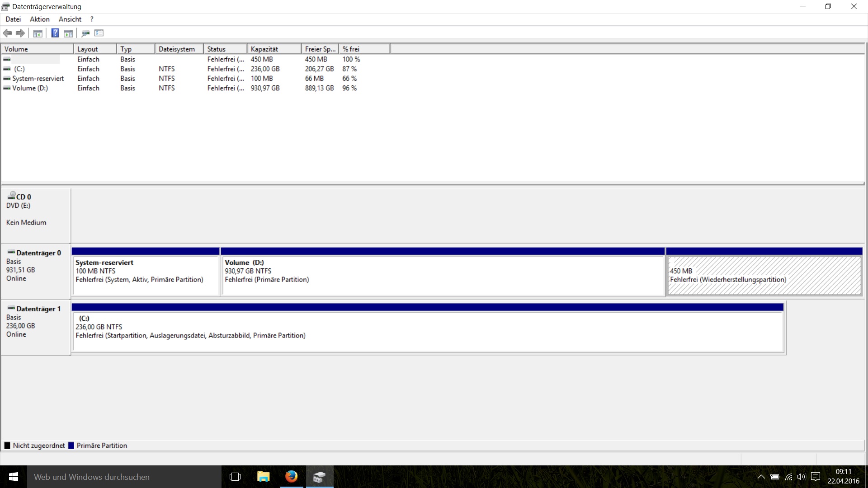The image size is (868, 488).
Task: Select the 450 MB Wiederherstellungspartition block
Action: point(764,276)
